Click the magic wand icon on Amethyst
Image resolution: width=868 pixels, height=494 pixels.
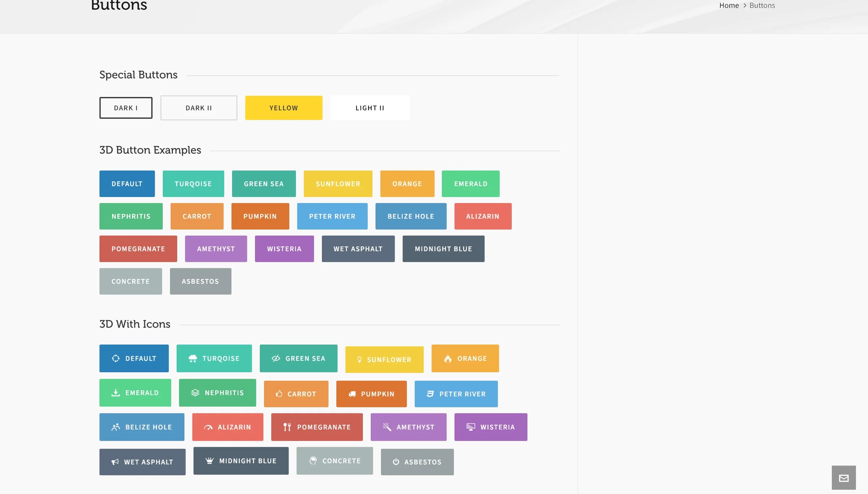tap(387, 427)
